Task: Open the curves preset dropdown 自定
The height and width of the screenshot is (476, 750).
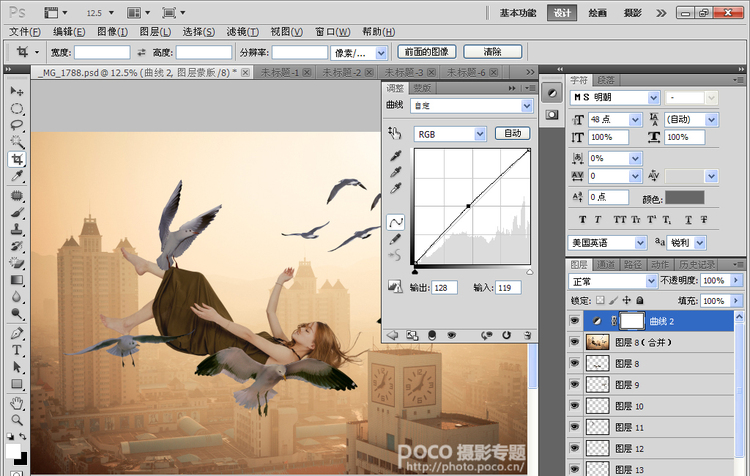Action: [471, 106]
